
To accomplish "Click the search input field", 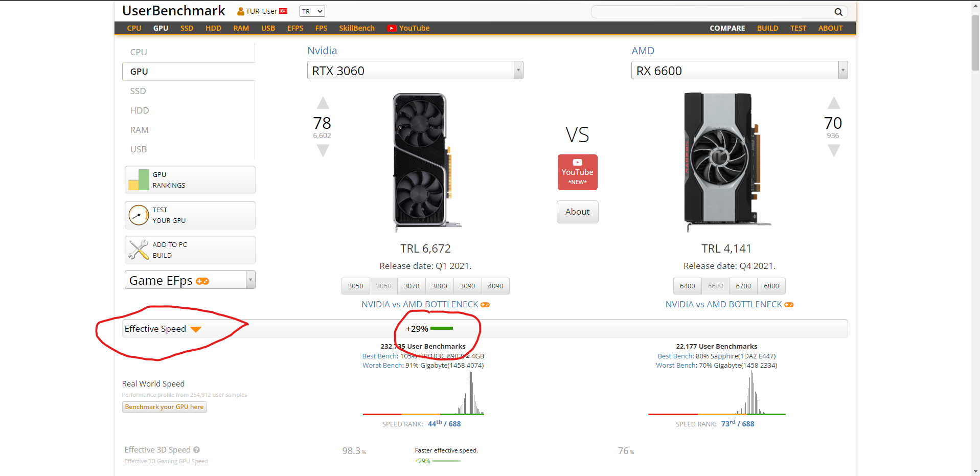I will 711,12.
